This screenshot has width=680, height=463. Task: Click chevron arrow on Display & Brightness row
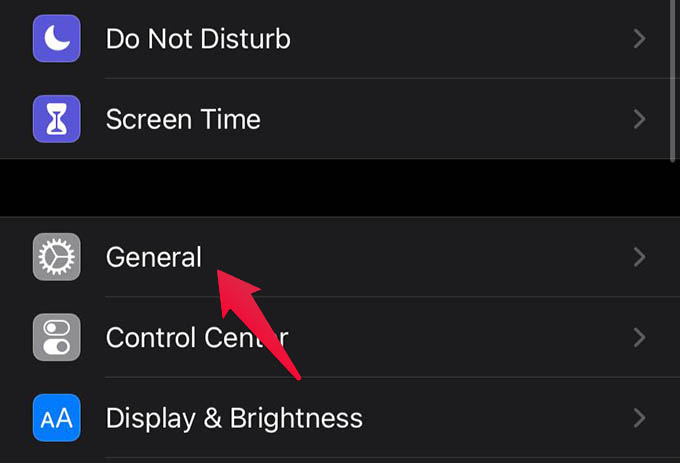tap(639, 417)
